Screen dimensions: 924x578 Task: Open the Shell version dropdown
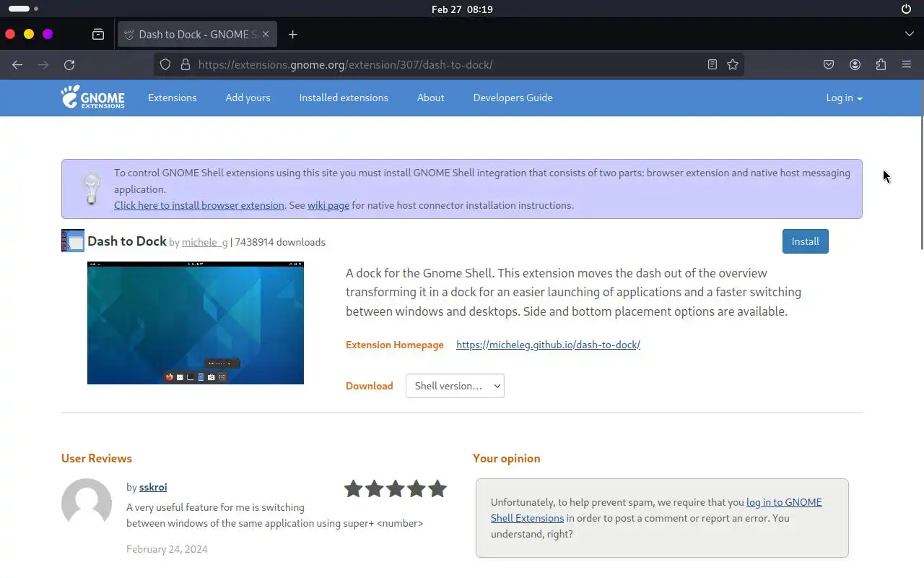(455, 386)
